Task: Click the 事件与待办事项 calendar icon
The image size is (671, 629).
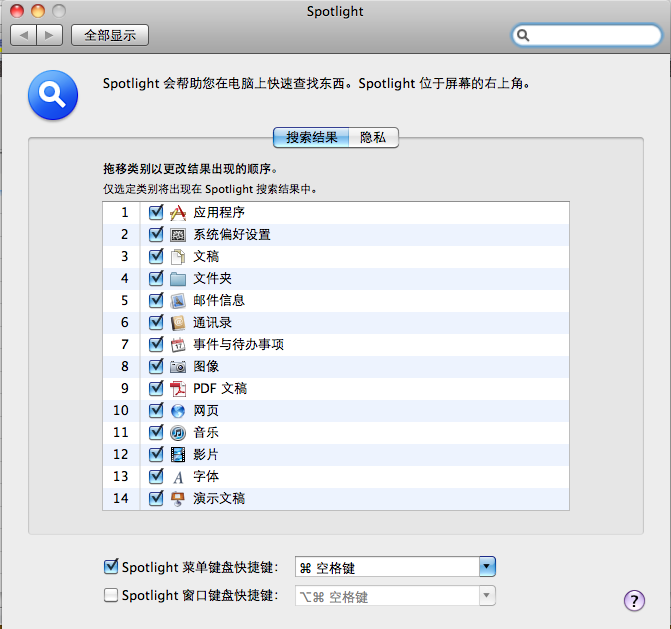Action: pyautogui.click(x=178, y=345)
